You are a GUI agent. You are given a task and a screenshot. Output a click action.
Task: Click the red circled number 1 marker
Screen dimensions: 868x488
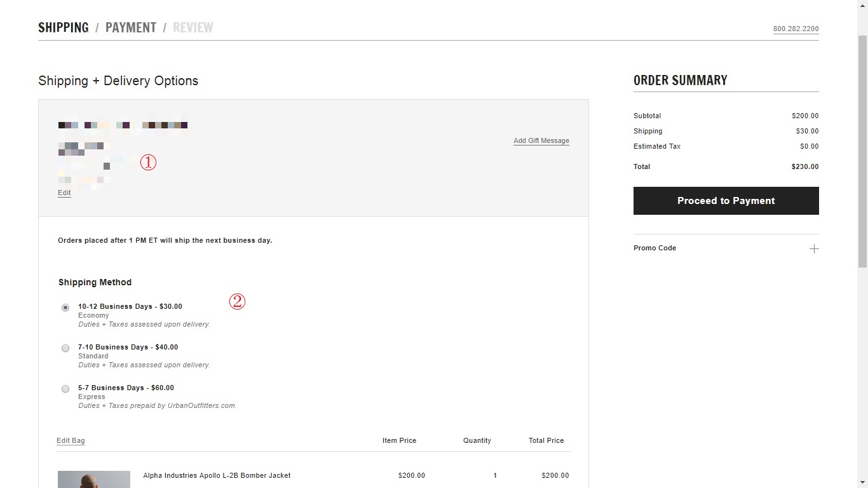pyautogui.click(x=148, y=163)
